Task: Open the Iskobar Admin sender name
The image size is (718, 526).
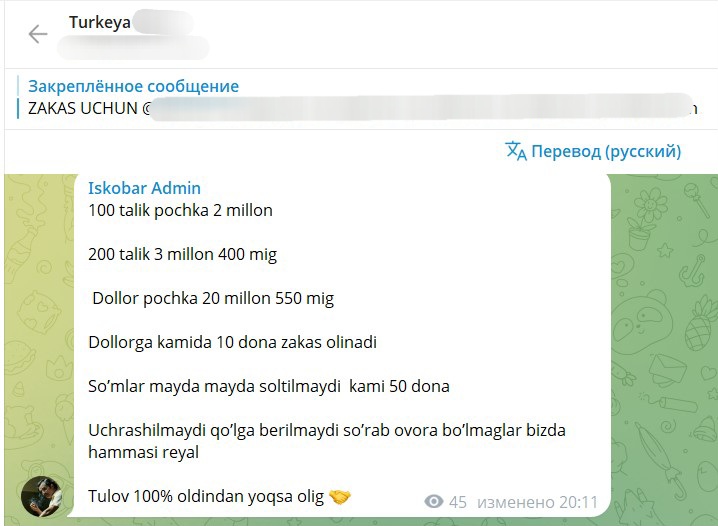Action: click(x=144, y=188)
